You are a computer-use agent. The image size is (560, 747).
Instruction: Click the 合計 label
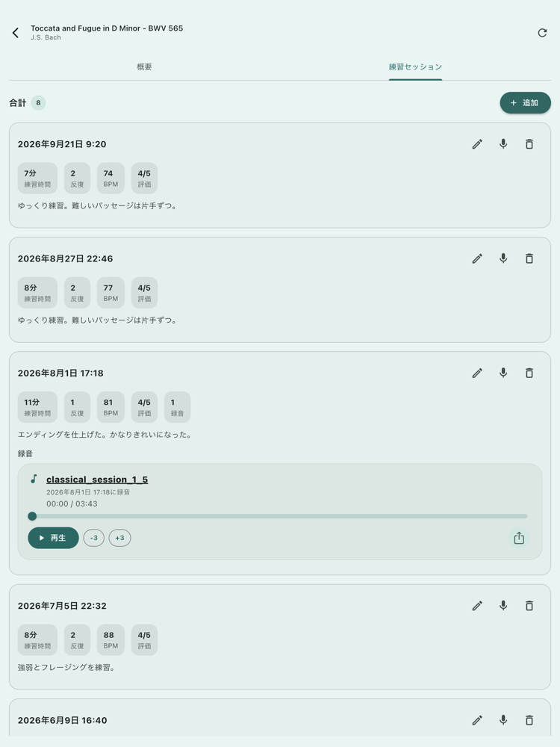point(18,102)
